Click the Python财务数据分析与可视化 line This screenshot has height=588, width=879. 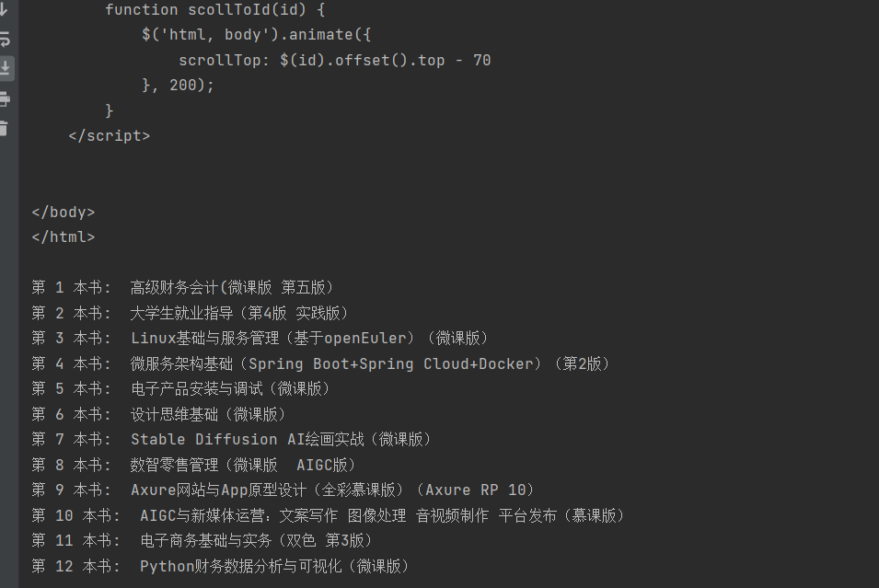(x=274, y=567)
